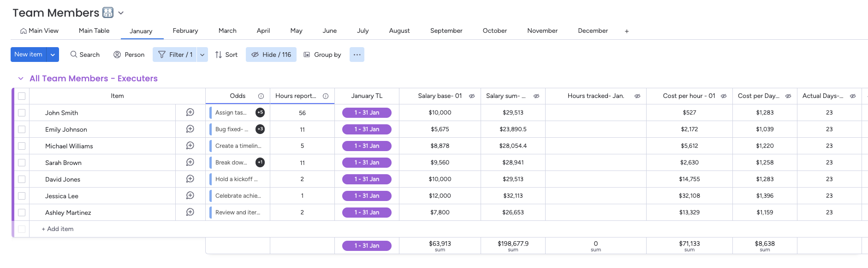
Task: Switch to the February tab
Action: [x=185, y=31]
